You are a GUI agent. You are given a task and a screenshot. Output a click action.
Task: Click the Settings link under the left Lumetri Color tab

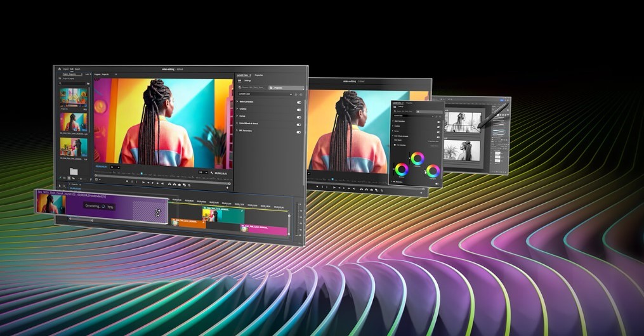click(x=247, y=81)
